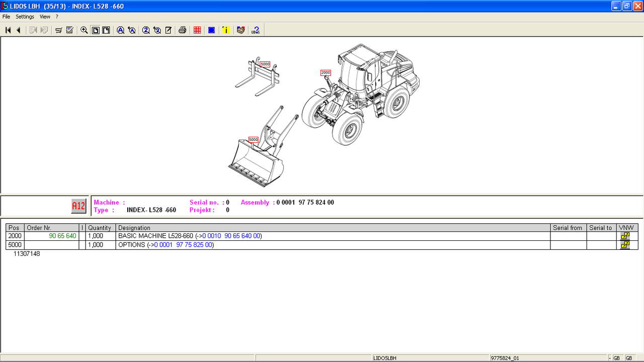The image size is (644, 362).
Task: Open VNW link icon for OPTIONS row
Action: (x=625, y=245)
